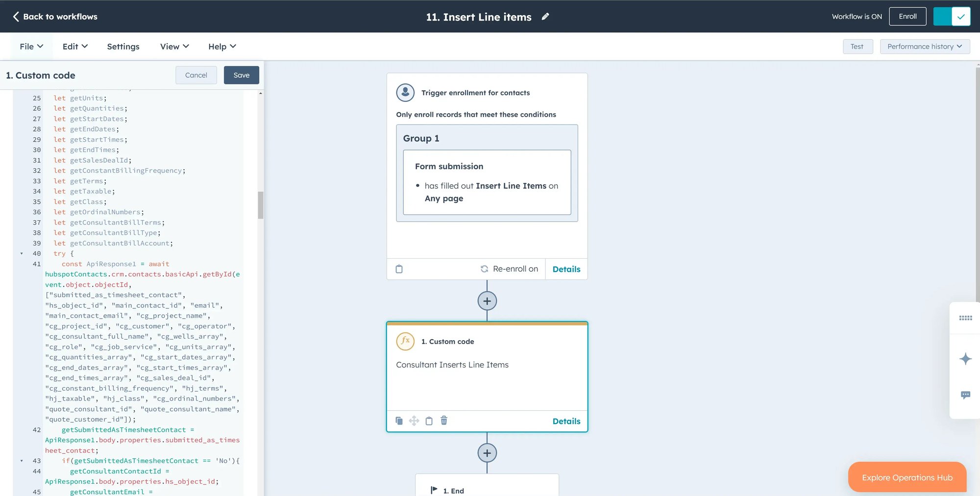Open the minimap grid icon in right sidebar
The width and height of the screenshot is (980, 496).
965,318
